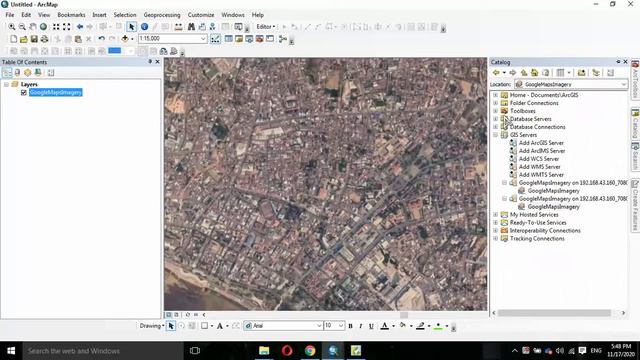Click the Catalog horizontal scrollbar
640x360 pixels.
click(x=554, y=313)
